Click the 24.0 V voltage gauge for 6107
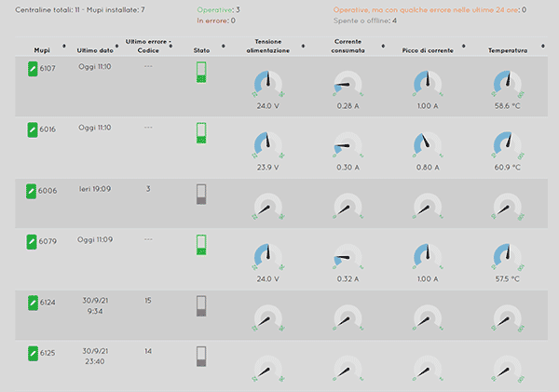The image size is (559, 392). (x=267, y=86)
